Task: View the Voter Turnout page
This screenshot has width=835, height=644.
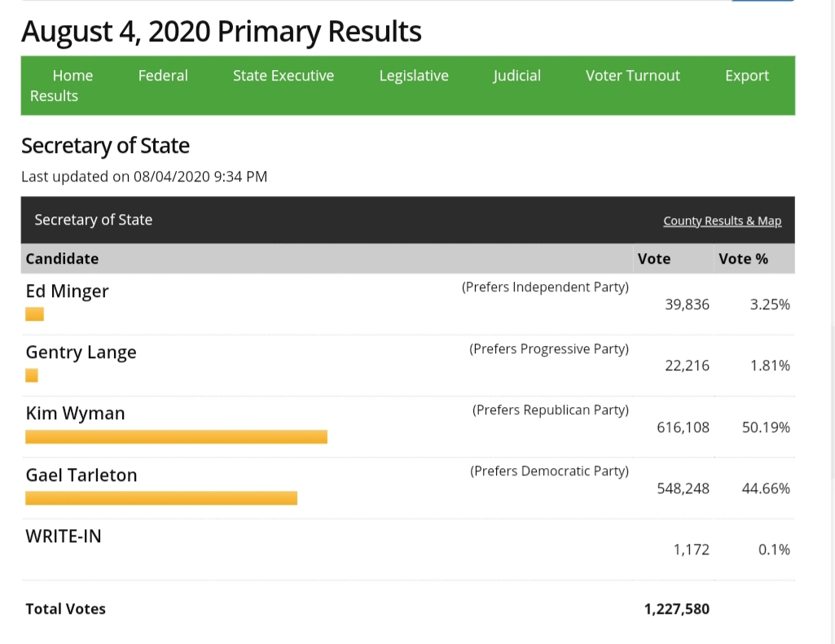Action: [x=633, y=76]
